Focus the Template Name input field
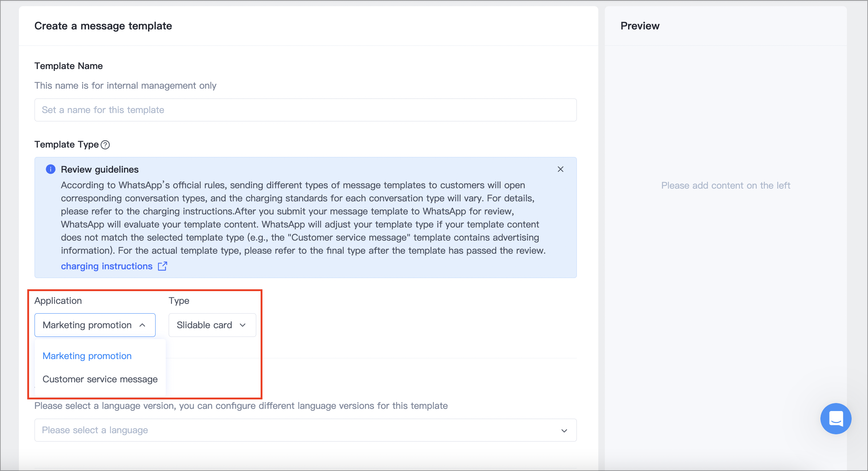868x471 pixels. pyautogui.click(x=305, y=110)
